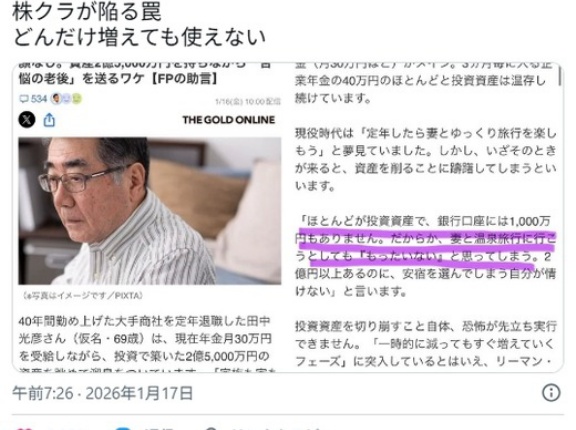This screenshot has width=576, height=430.
Task: Click the 1/16(金) 10:00 delivery time text
Action: pyautogui.click(x=248, y=101)
